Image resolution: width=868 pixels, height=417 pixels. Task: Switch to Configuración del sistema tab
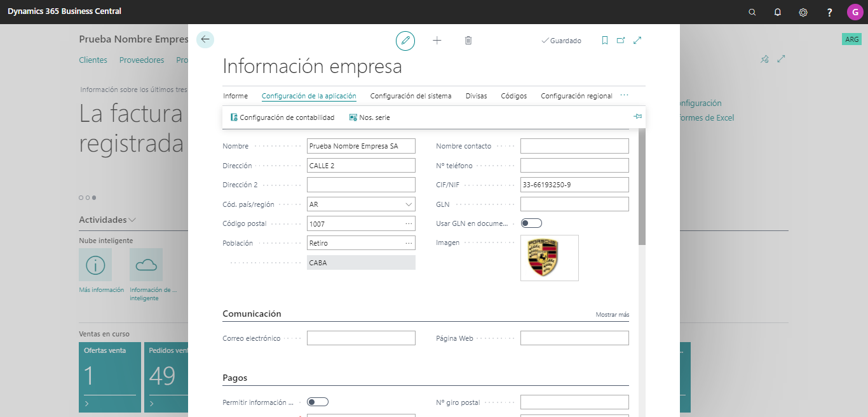pyautogui.click(x=410, y=96)
